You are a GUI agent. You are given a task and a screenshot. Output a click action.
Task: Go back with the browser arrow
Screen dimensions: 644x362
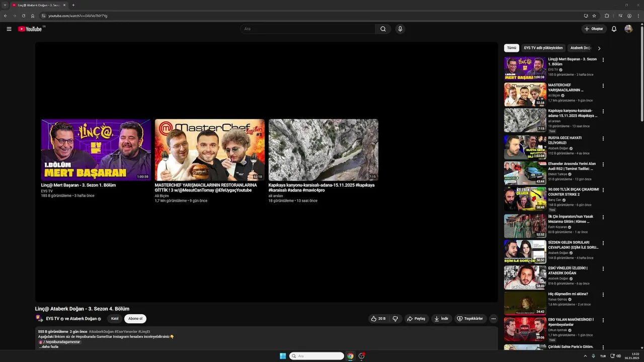6,16
